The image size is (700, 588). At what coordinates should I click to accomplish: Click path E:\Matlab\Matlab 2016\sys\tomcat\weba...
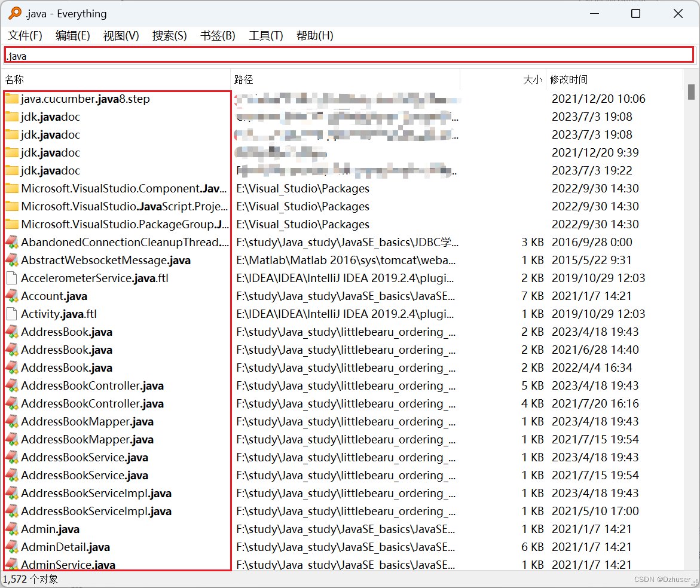click(346, 260)
